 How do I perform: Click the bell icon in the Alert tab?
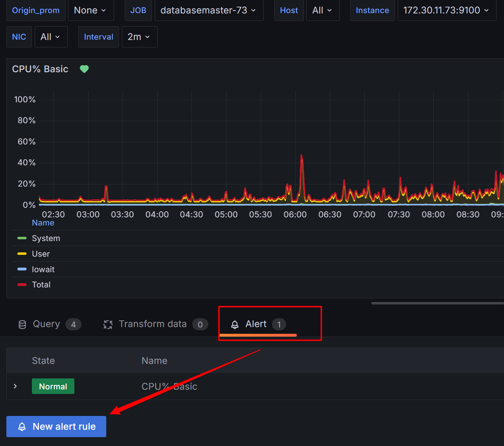pos(235,324)
